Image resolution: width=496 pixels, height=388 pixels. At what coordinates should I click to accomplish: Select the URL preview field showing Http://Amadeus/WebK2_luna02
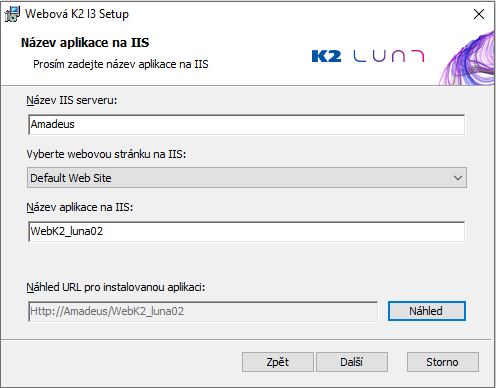coord(203,311)
